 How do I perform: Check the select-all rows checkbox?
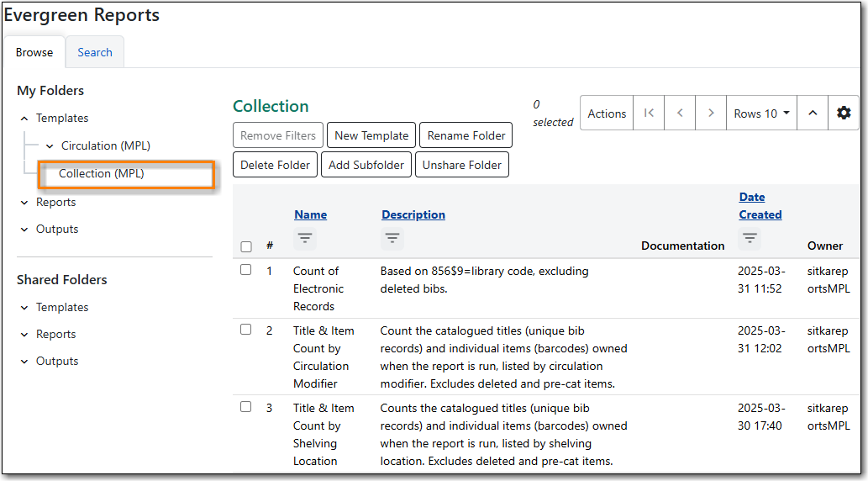click(x=246, y=246)
